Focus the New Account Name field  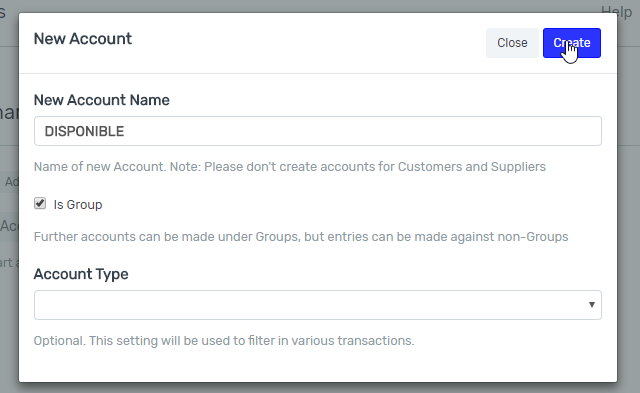pos(318,131)
